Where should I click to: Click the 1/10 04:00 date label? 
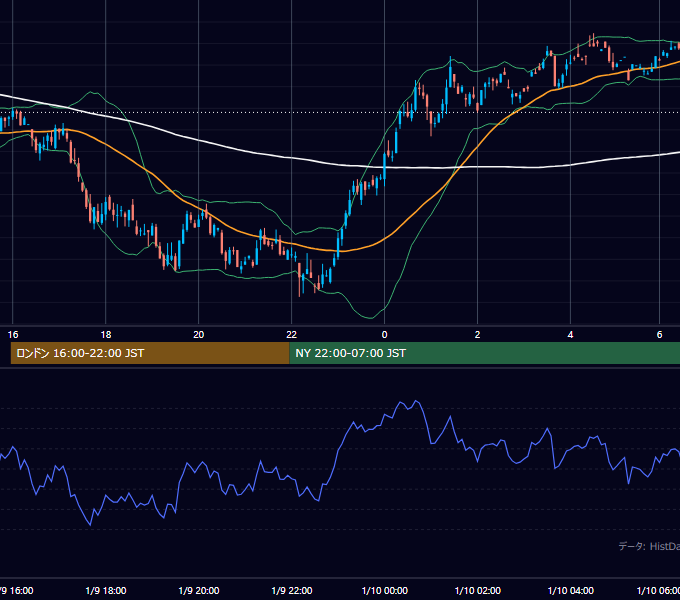point(571,590)
